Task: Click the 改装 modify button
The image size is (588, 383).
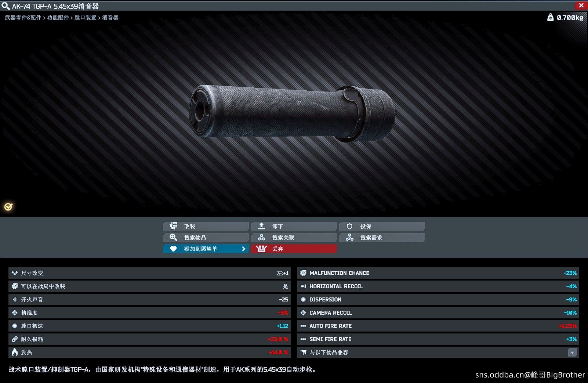Action: click(x=206, y=226)
